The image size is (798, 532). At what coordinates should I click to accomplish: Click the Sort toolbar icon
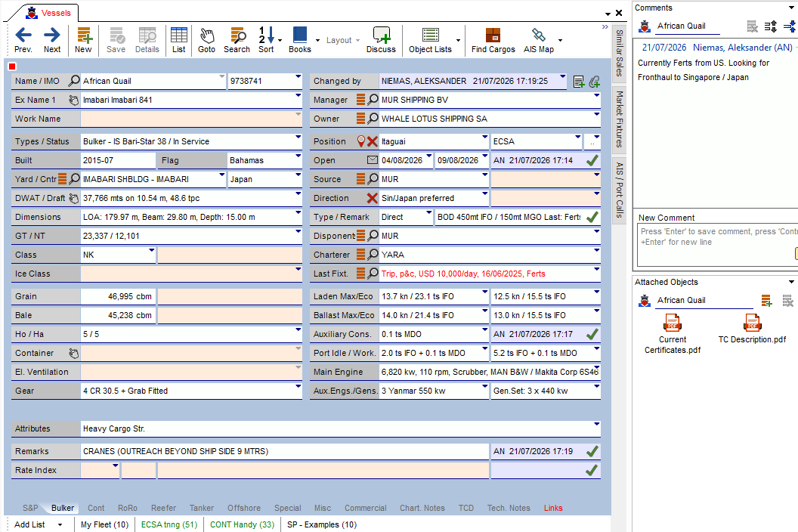pyautogui.click(x=267, y=40)
